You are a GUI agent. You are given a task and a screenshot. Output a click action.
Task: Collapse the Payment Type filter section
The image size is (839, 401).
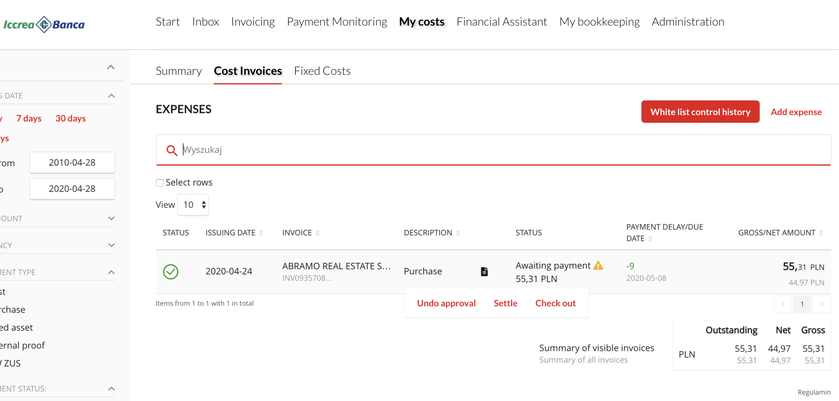point(111,272)
